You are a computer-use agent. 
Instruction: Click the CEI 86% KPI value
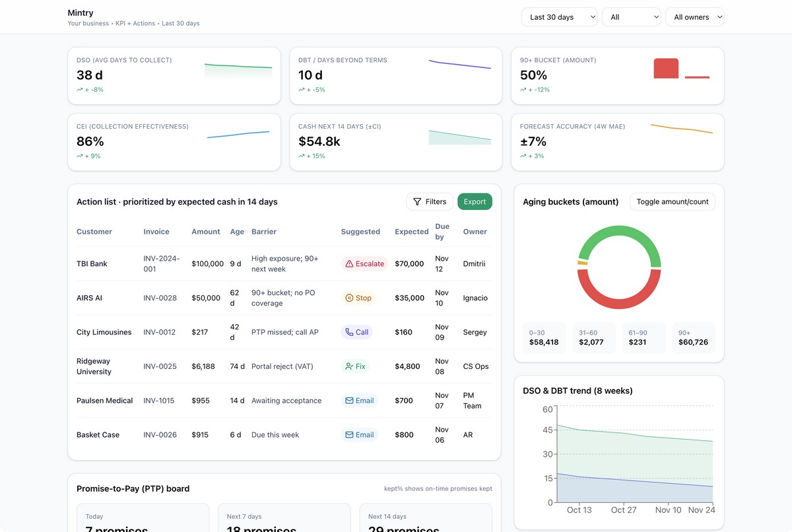click(90, 141)
